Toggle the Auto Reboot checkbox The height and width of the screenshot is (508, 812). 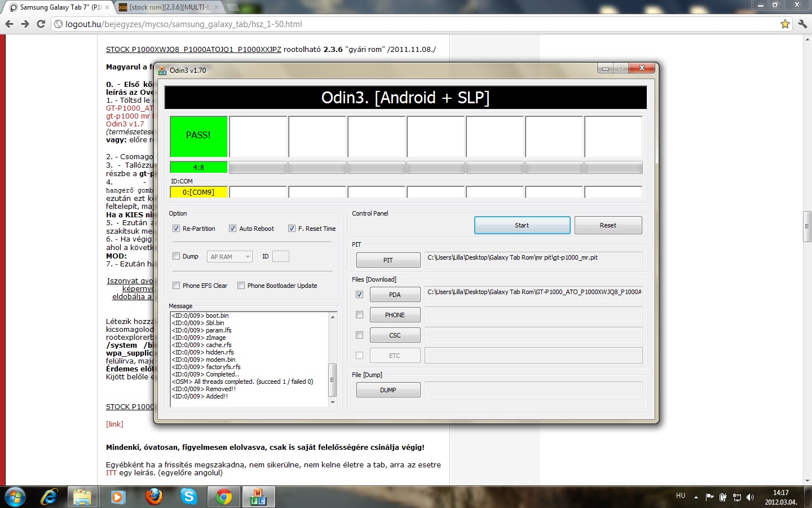click(232, 229)
